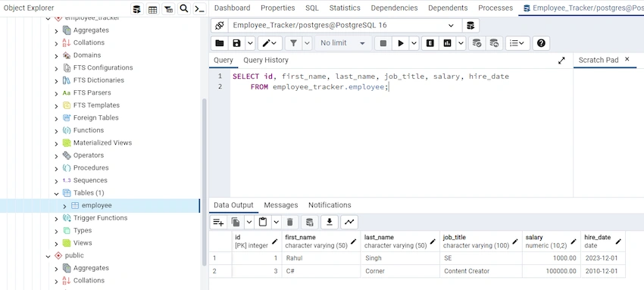Collapse the public schema node
644x290 pixels.
pyautogui.click(x=48, y=256)
